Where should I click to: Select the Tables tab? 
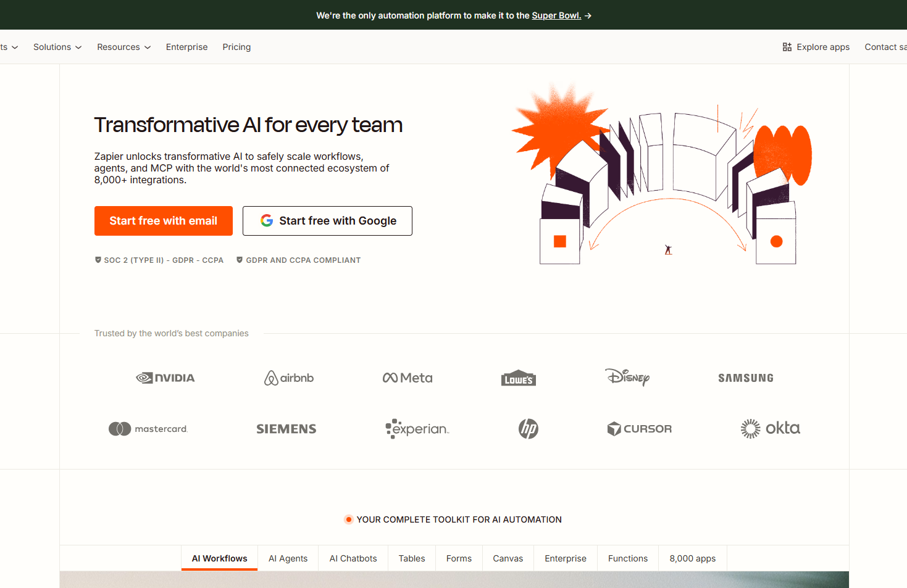pyautogui.click(x=411, y=558)
